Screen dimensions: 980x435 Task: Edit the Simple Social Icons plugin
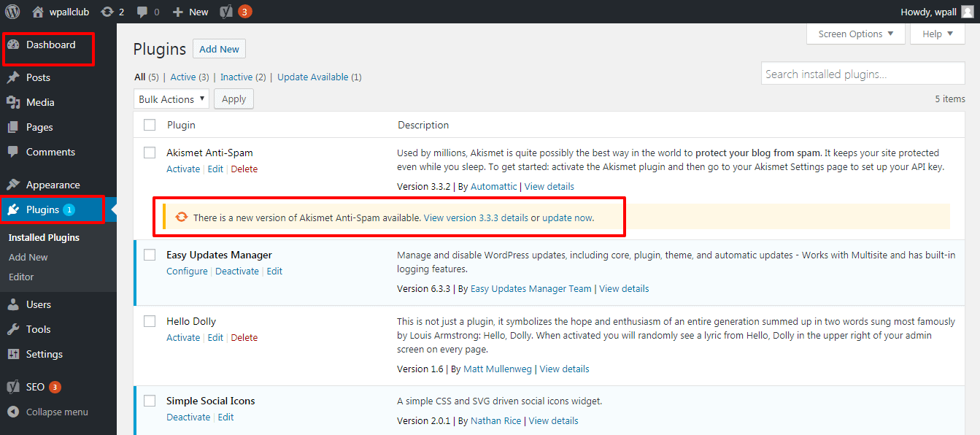225,417
